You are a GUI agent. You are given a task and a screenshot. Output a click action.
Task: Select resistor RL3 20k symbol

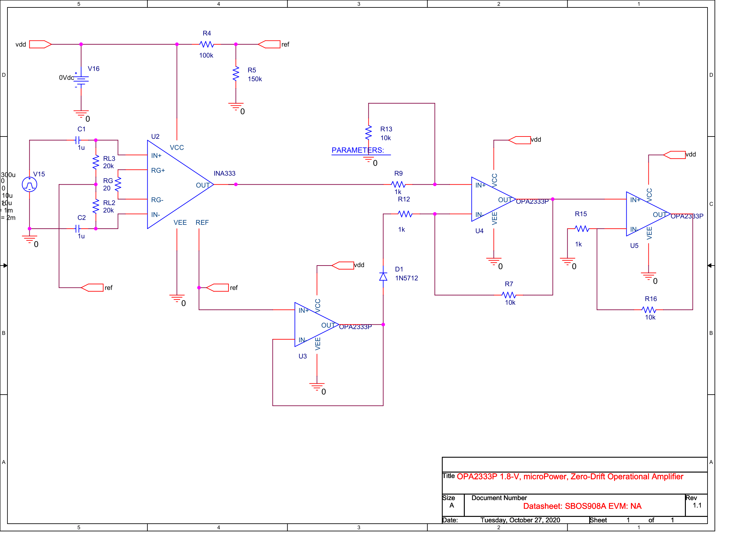click(x=96, y=162)
